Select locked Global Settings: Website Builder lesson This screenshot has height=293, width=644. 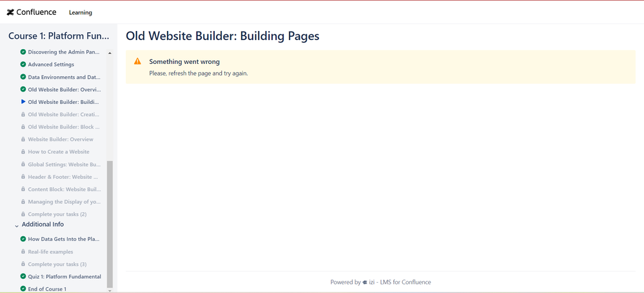(x=64, y=165)
